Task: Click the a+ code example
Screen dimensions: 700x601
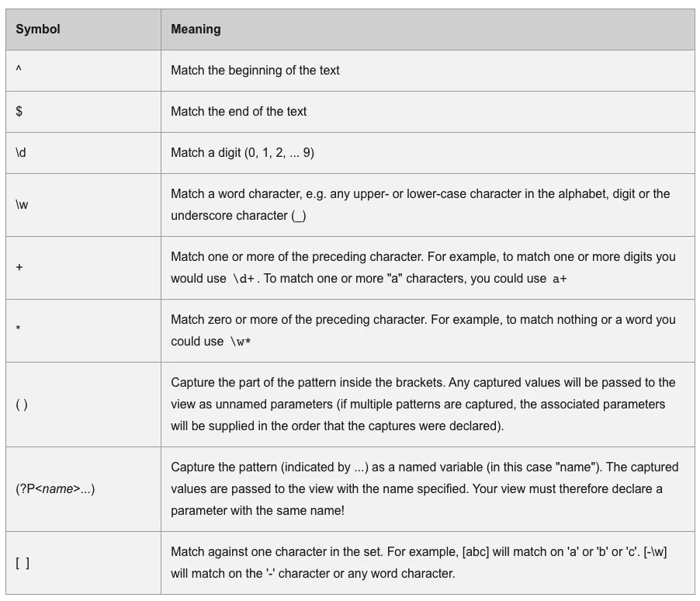Action: pos(560,279)
